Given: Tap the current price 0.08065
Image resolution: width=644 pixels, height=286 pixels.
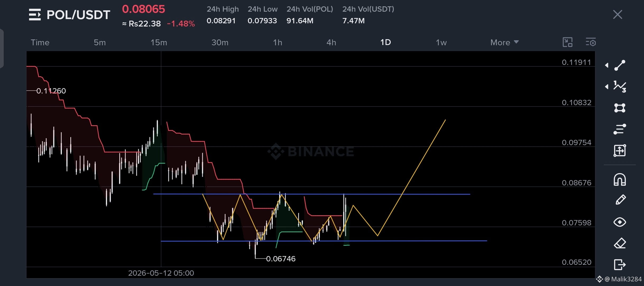Looking at the screenshot, I should [x=144, y=9].
